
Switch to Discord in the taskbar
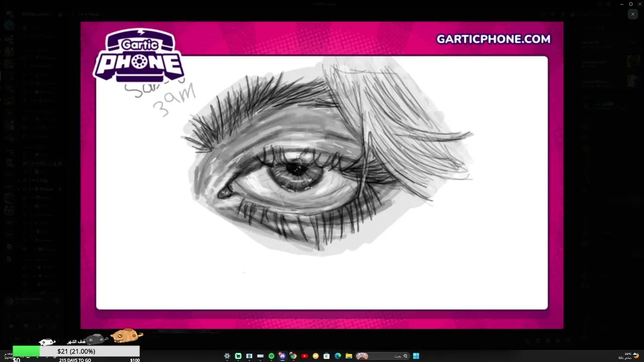click(282, 356)
